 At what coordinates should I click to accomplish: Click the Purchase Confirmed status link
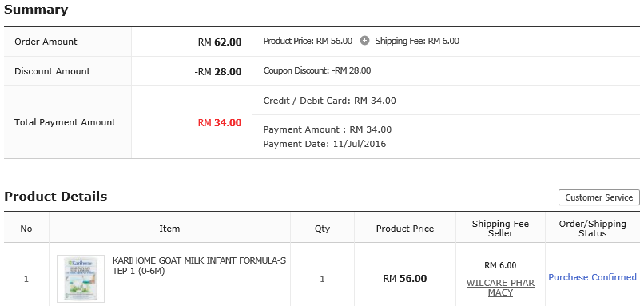pos(592,278)
